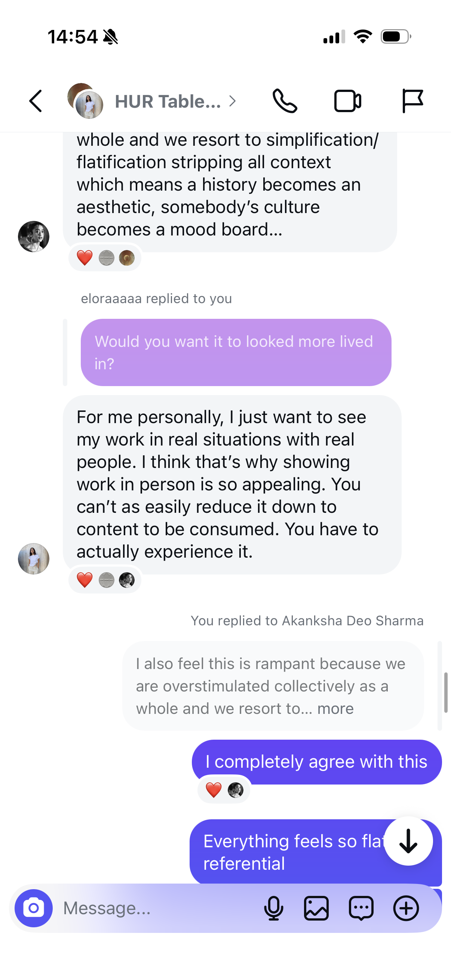This screenshot has height=980, width=451.
Task: Open the camera from message bar
Action: pyautogui.click(x=34, y=908)
